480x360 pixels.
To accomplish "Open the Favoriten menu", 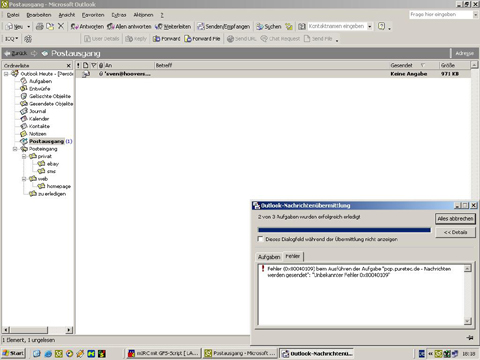I will [x=93, y=15].
